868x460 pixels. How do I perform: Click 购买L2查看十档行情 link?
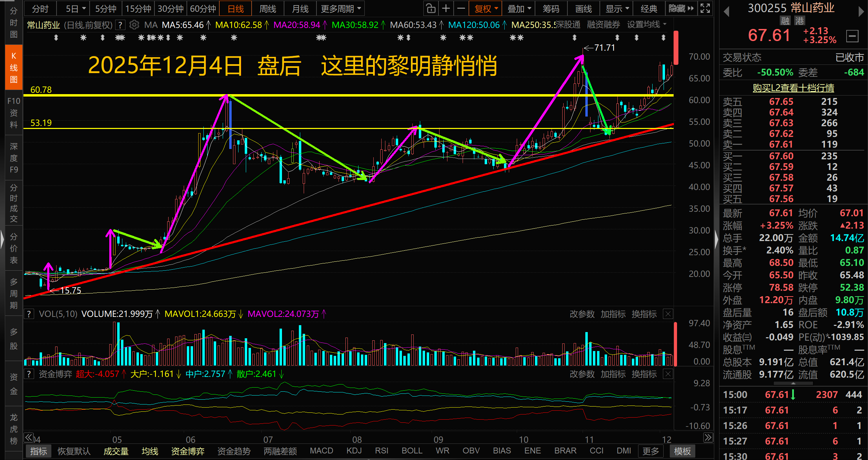[793, 88]
